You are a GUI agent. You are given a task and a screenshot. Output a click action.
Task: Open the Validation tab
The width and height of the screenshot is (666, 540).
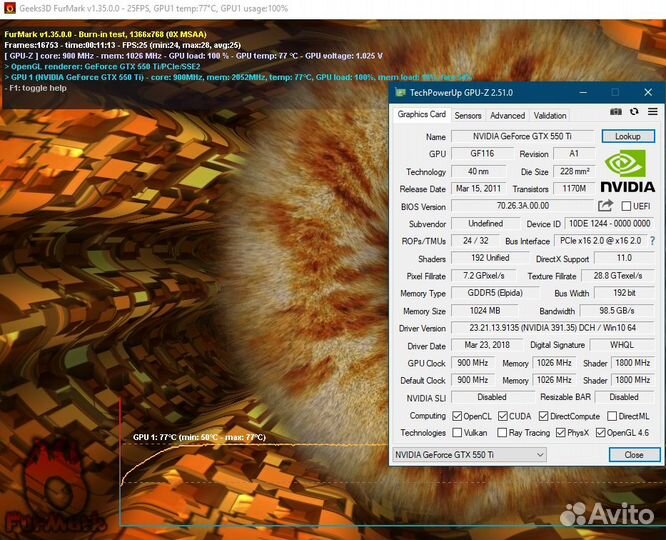(550, 115)
